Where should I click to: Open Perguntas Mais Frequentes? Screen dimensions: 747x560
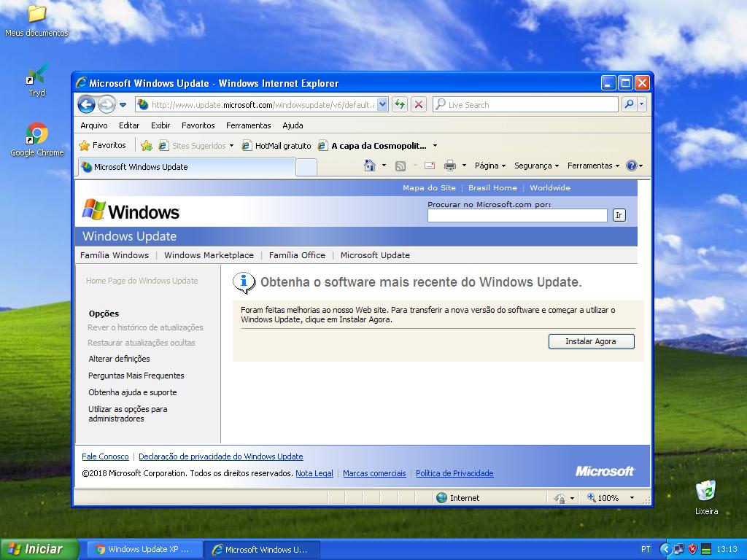(136, 376)
